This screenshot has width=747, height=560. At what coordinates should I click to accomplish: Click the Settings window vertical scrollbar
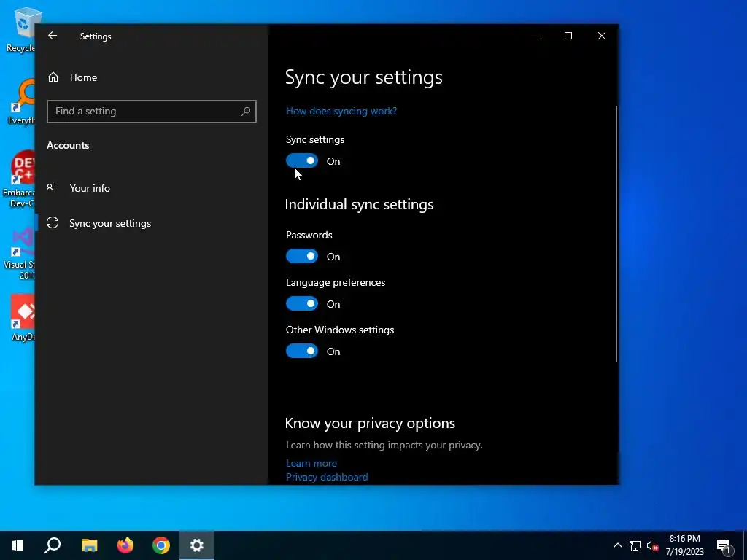click(616, 233)
